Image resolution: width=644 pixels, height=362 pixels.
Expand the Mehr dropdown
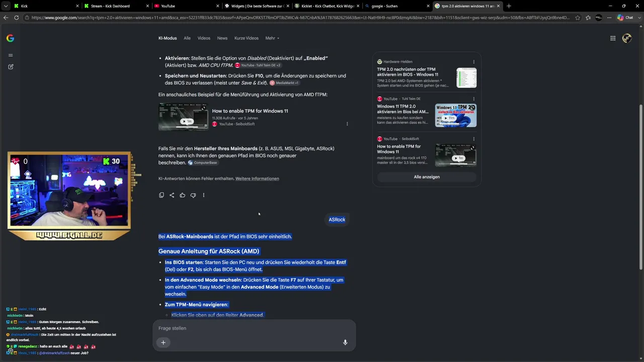coord(272,38)
